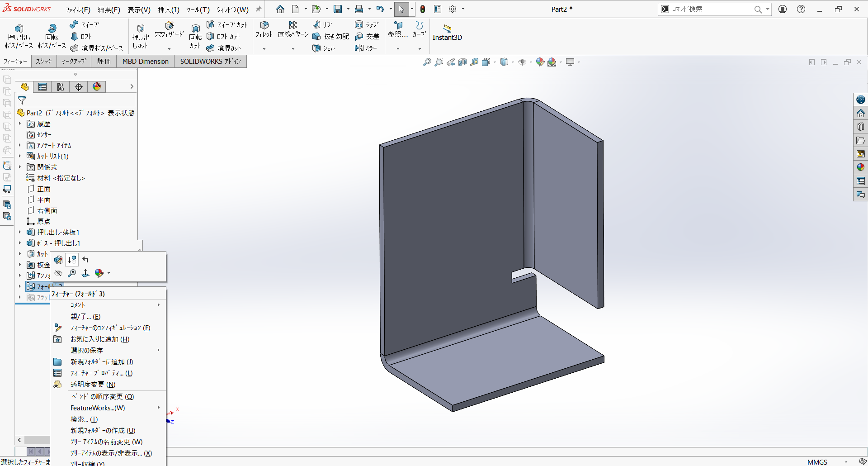
Task: Click Zoom to Selection in the context toolbar
Action: coord(72,273)
